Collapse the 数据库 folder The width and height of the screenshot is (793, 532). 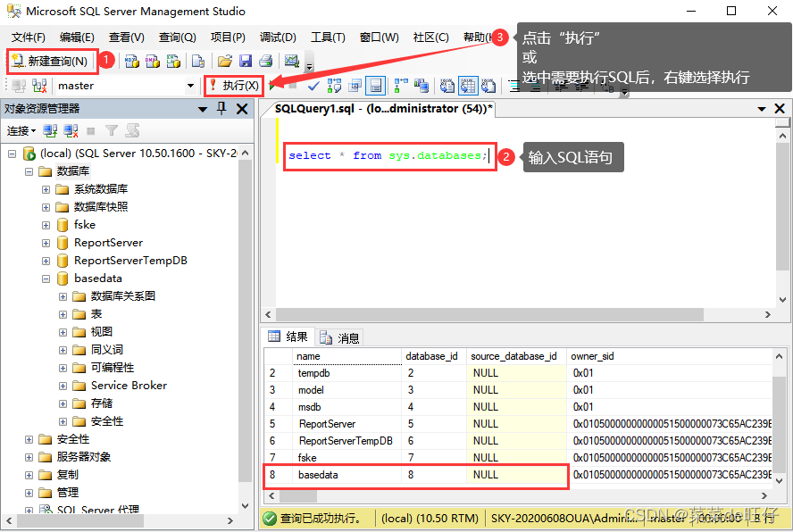29,171
